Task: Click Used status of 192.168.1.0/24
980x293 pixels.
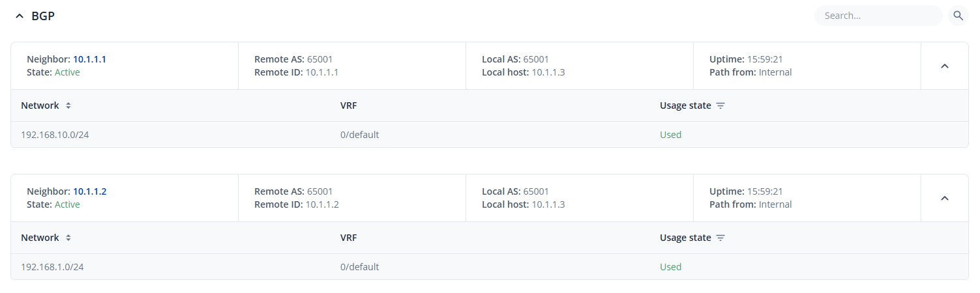Action: [x=670, y=267]
